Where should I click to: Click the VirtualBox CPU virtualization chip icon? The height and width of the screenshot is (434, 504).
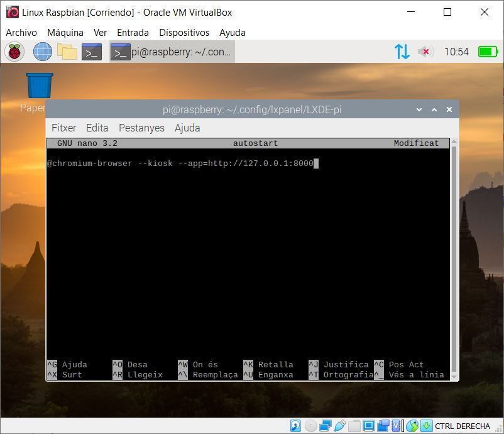click(397, 426)
